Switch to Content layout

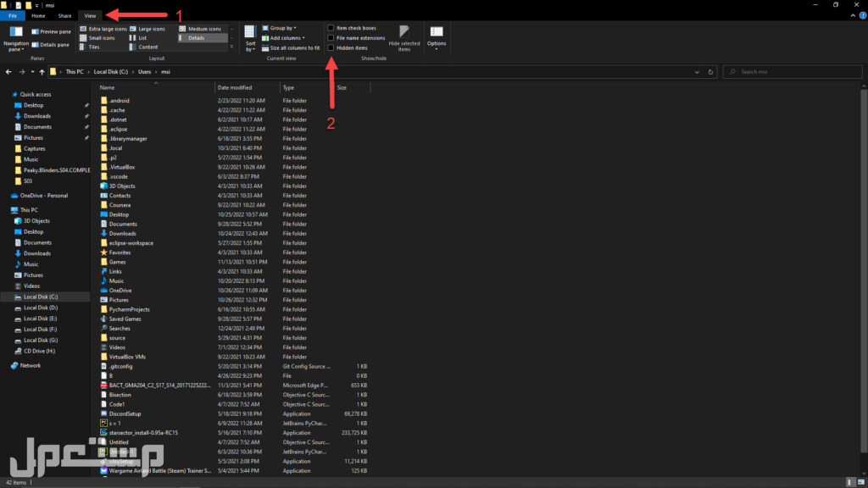(144, 47)
